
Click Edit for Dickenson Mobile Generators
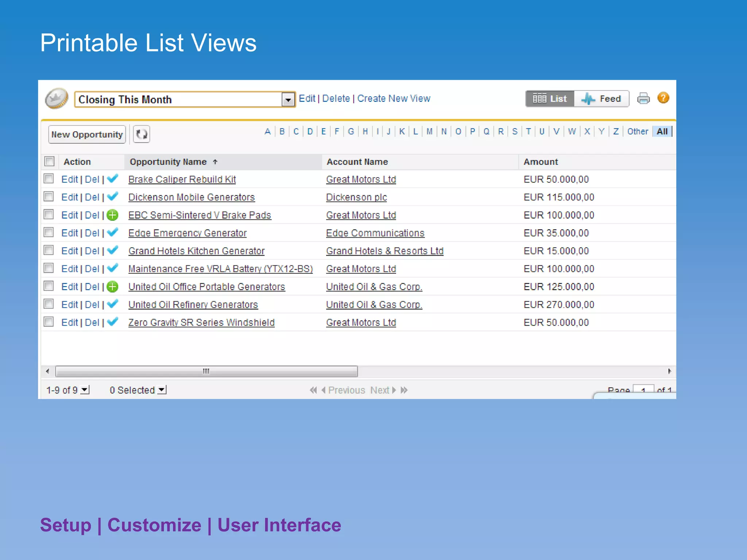[x=69, y=197]
